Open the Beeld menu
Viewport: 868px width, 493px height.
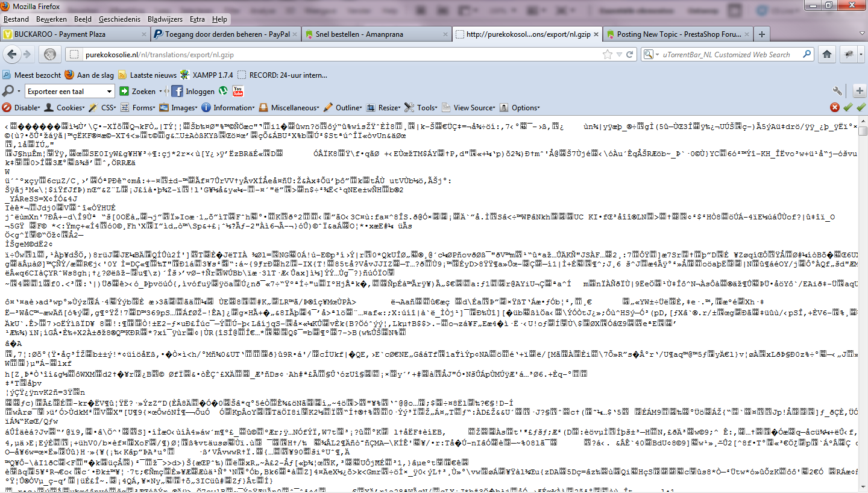coord(83,19)
